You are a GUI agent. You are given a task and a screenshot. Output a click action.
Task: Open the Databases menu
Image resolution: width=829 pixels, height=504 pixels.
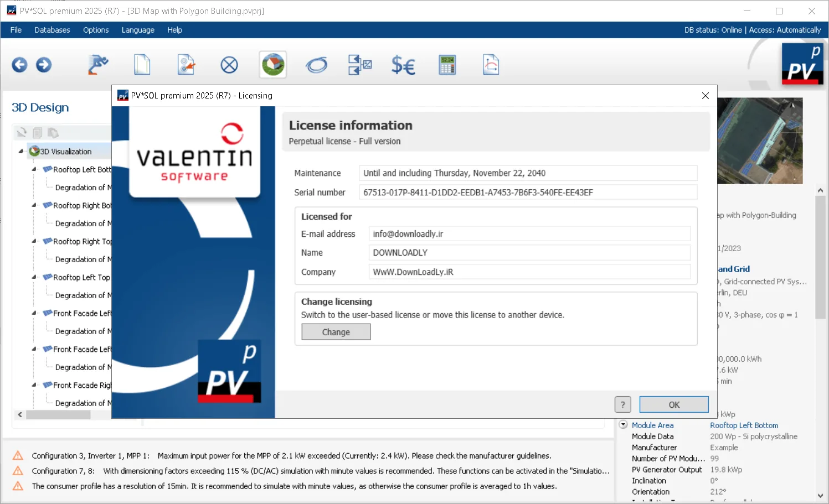point(52,30)
